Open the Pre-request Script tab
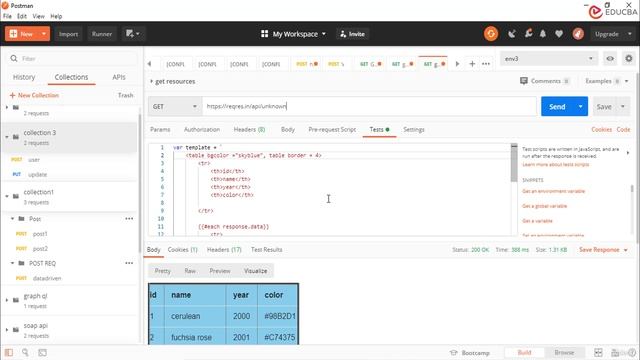The height and width of the screenshot is (360, 640). click(x=332, y=129)
